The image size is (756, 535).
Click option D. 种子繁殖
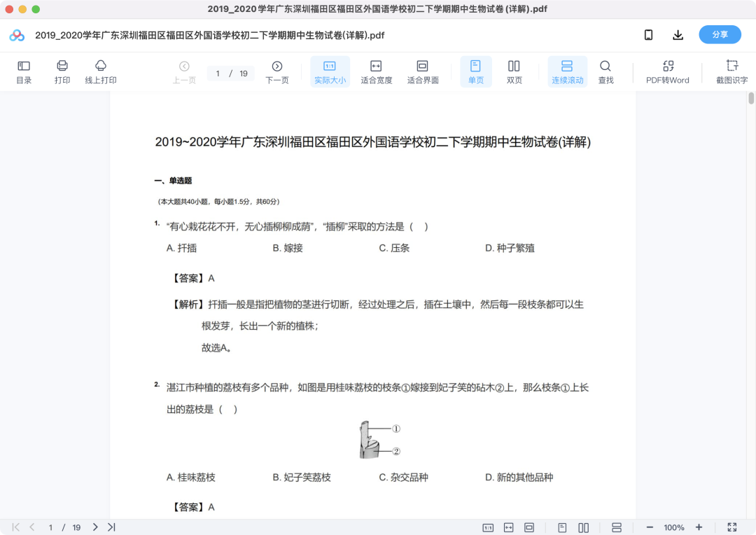pyautogui.click(x=510, y=248)
